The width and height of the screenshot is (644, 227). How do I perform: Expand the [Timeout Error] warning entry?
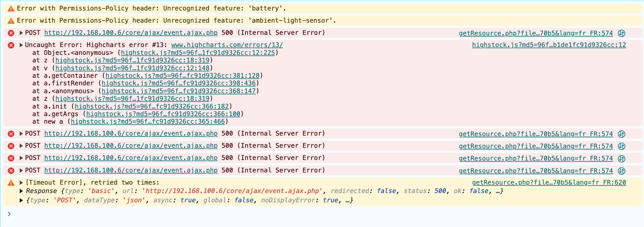(21, 183)
